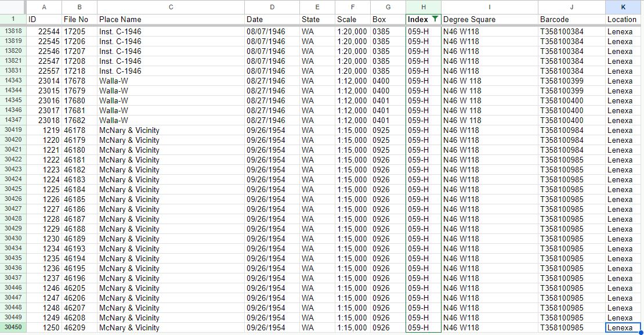Screen dimensions: 644x335
Task: Click the fill handle on cell K30450
Action: (641, 333)
